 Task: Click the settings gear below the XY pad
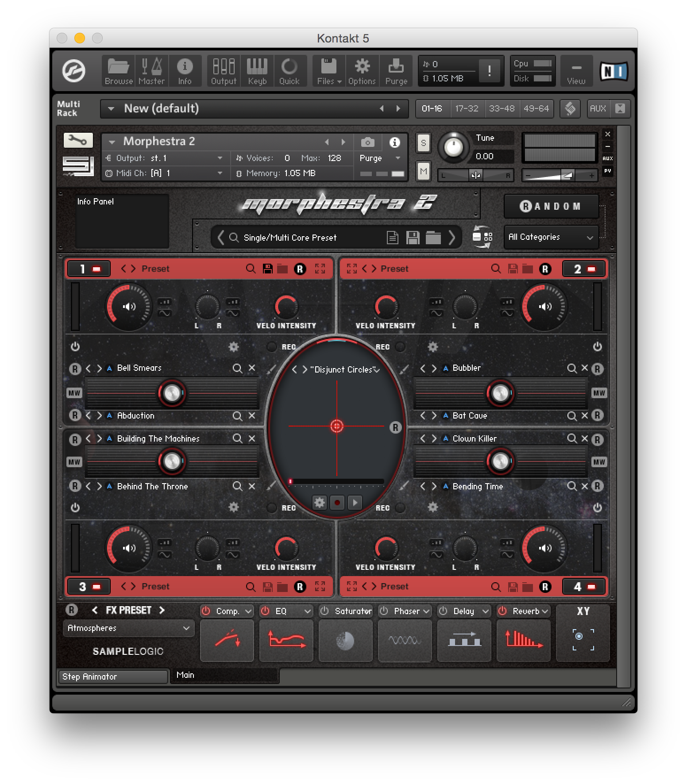[x=319, y=502]
